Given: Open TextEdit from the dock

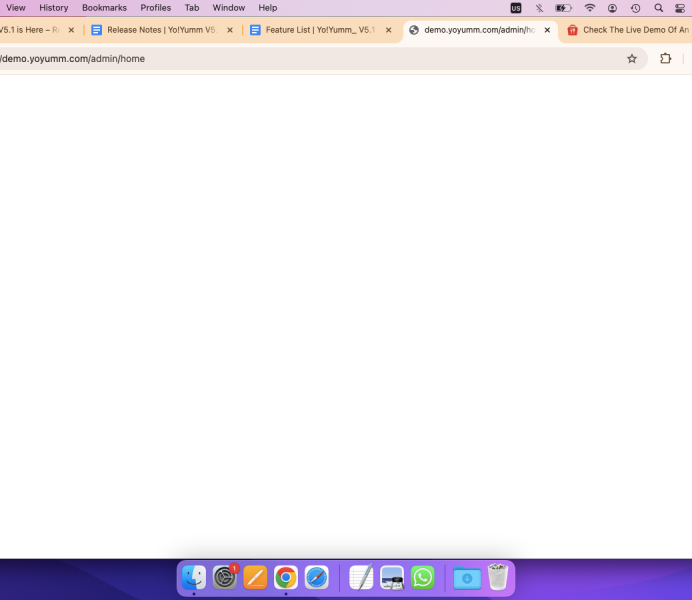Looking at the screenshot, I should click(361, 577).
